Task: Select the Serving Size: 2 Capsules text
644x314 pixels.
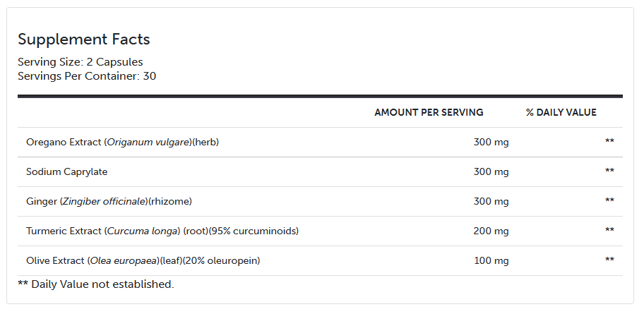Action: point(80,62)
